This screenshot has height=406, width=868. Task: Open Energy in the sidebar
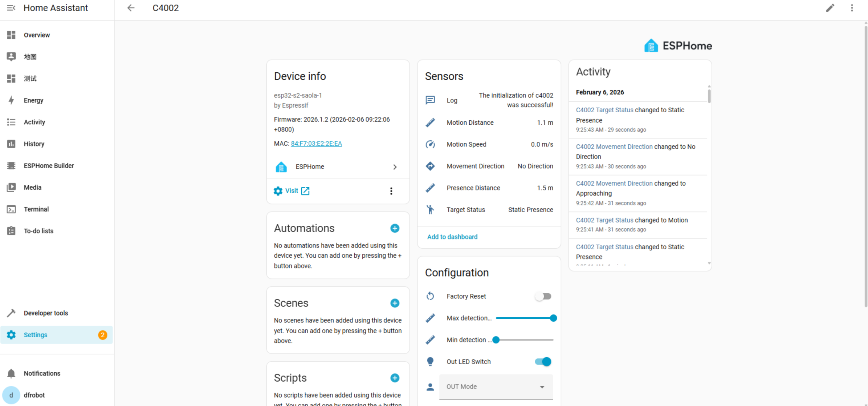[x=57, y=100]
